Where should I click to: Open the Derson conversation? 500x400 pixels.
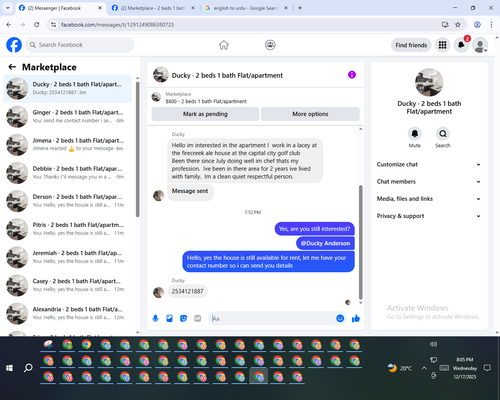67,201
